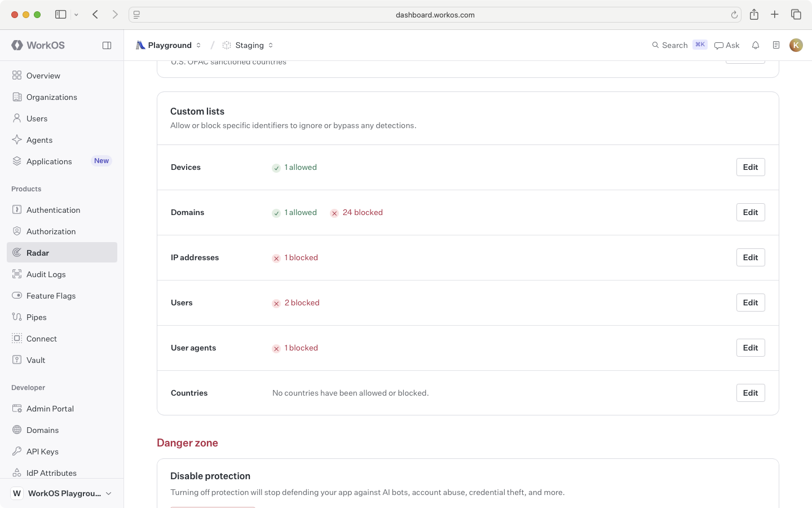Click the Organizations building icon
Viewport: 812px width, 508px height.
pyautogui.click(x=17, y=97)
